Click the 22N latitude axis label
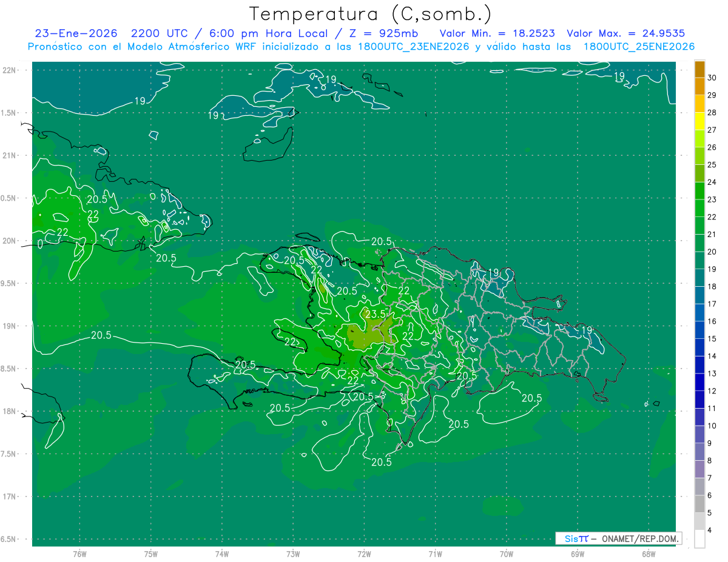The image size is (728, 562). pos(10,70)
